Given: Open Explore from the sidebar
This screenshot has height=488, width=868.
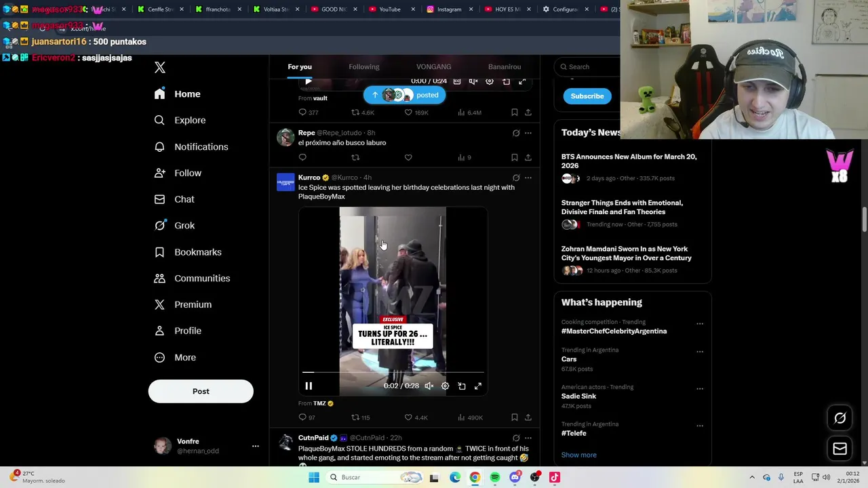Looking at the screenshot, I should [180, 120].
